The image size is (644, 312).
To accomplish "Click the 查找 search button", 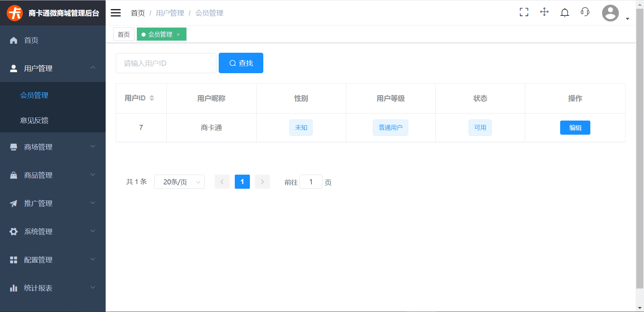I will point(241,63).
